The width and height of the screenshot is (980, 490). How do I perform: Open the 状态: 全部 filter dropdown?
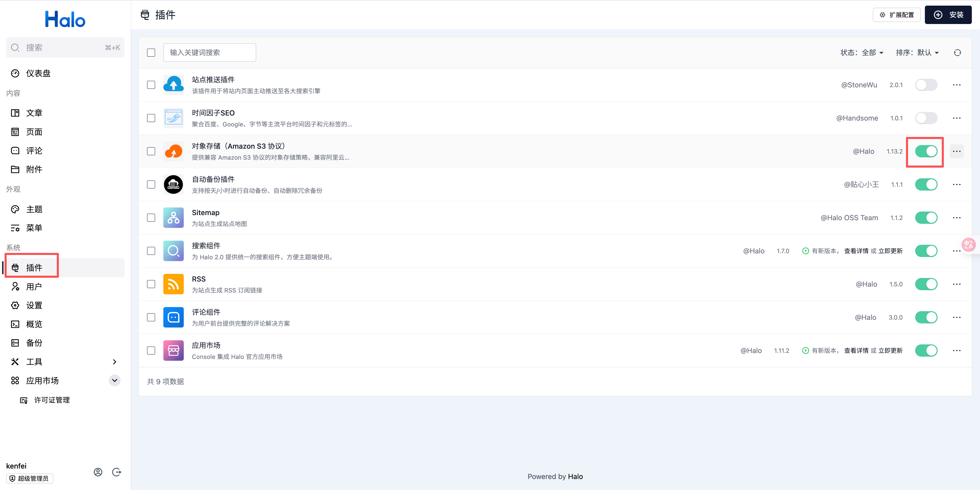(862, 53)
